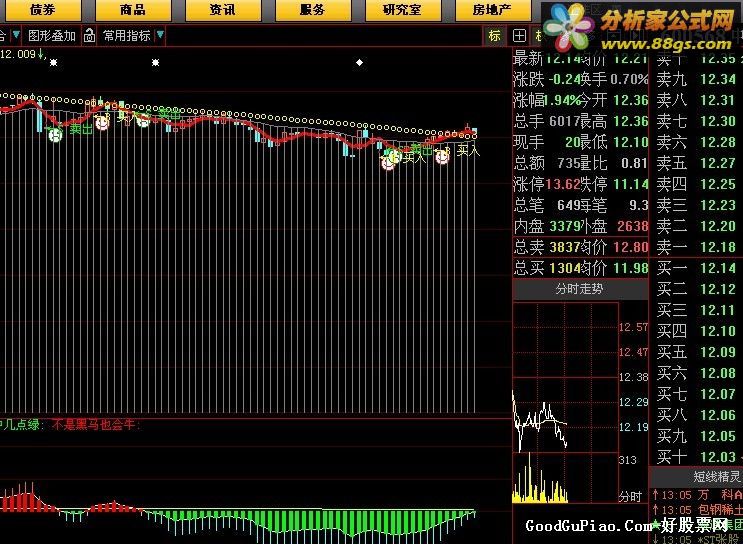This screenshot has width=743, height=544.
Task: Click the 内盘 3379 value
Action: (565, 226)
